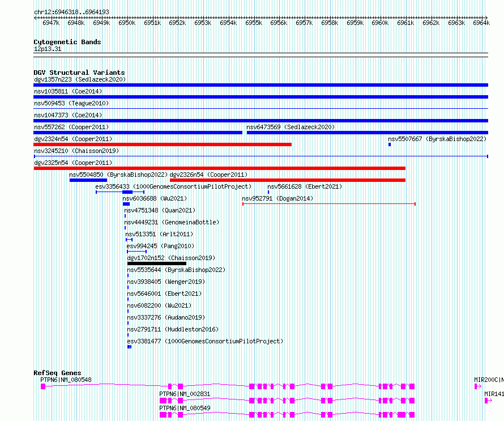Open the nsv4751348 (Quan2021) variant label
Viewport: 504px width, 421px height.
(x=160, y=210)
